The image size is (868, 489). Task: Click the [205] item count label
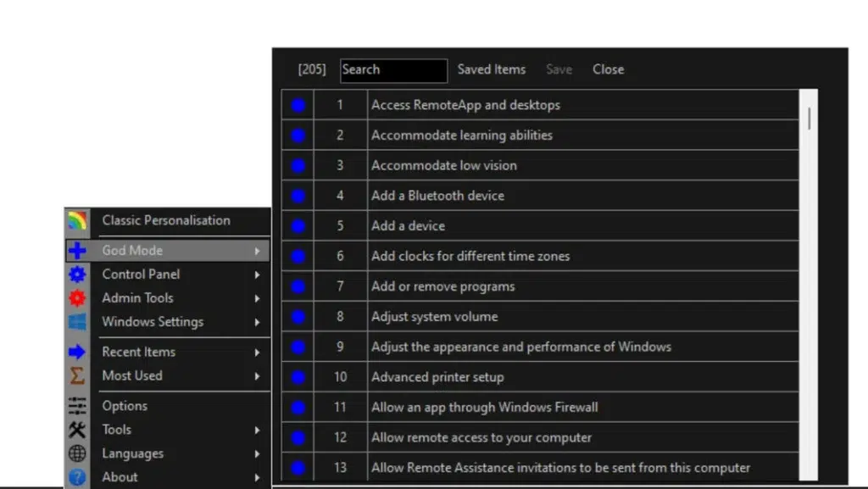312,69
